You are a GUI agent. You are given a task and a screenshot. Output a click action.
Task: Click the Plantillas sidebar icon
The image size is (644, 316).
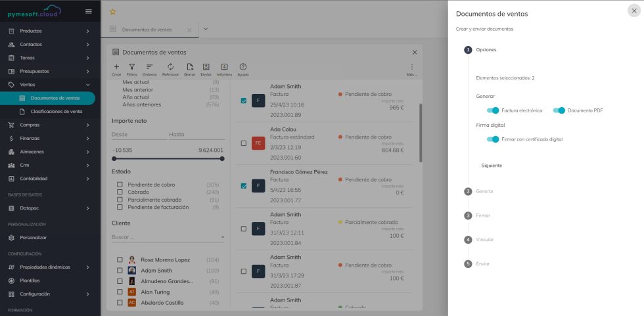(12, 281)
